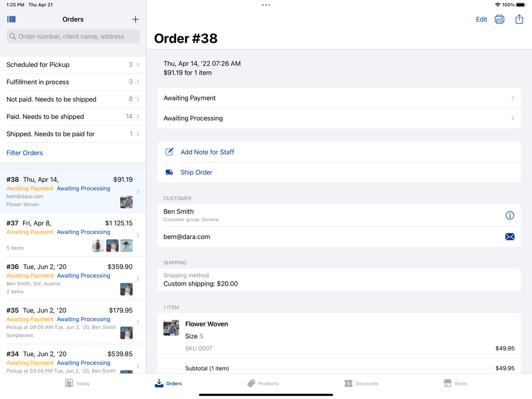Click the Scheduled for Pickup label
The image size is (532, 399).
[x=38, y=64]
